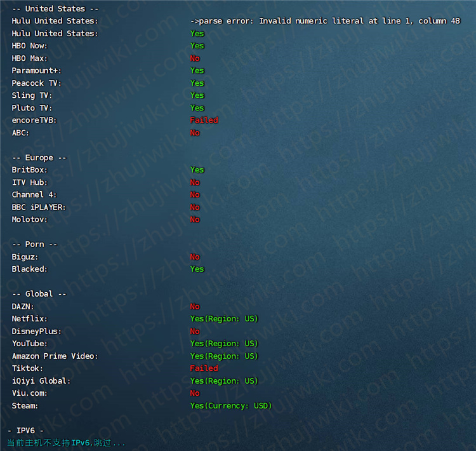Click the green "Yes" beside BritBox
The image size is (476, 451).
coord(197,170)
